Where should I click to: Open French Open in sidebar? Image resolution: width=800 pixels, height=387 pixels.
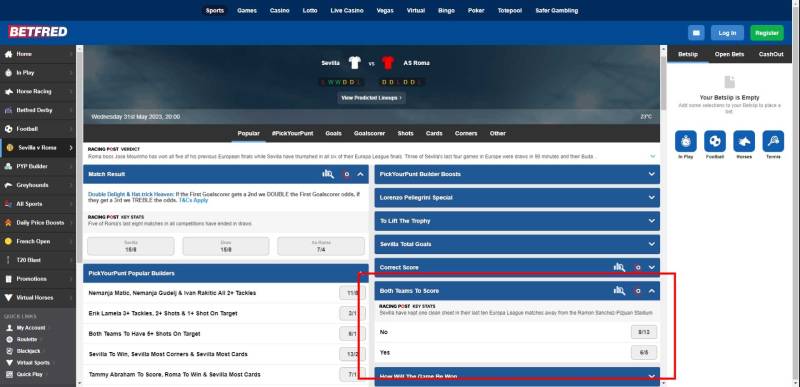coord(38,241)
